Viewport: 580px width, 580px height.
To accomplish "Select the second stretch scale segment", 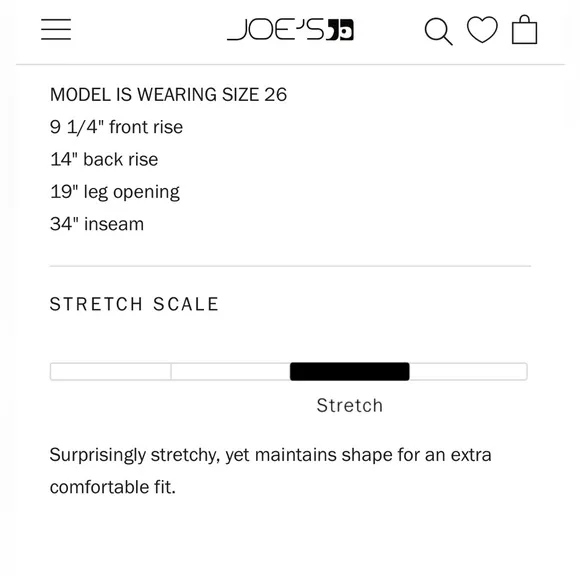I will [230, 371].
